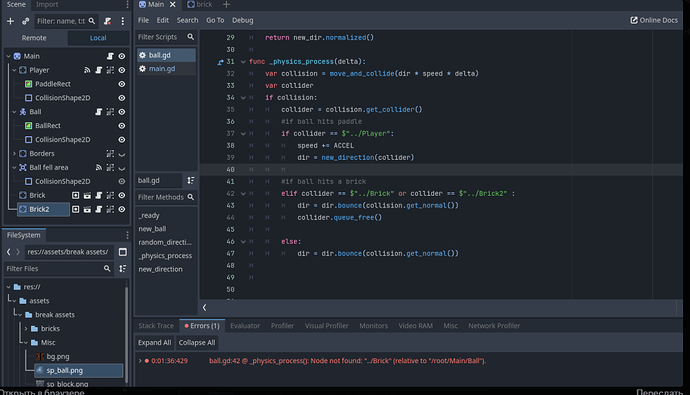
Task: Toggle split mode icon in FileSystem path bar
Action: coord(123,252)
